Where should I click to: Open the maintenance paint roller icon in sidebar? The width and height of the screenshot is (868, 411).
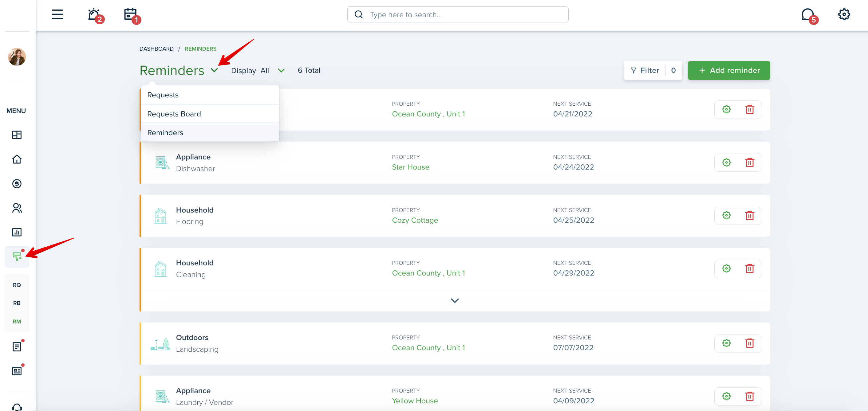(17, 256)
